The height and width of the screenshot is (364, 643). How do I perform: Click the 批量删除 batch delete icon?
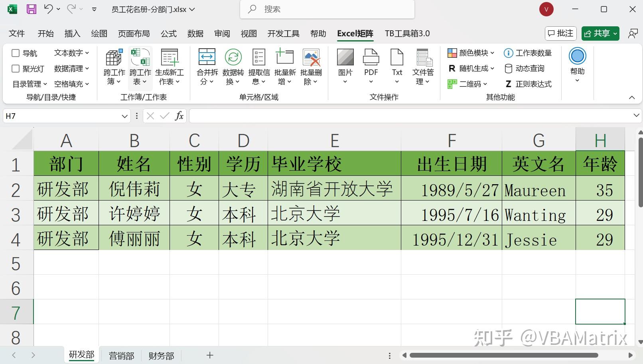pos(311,58)
